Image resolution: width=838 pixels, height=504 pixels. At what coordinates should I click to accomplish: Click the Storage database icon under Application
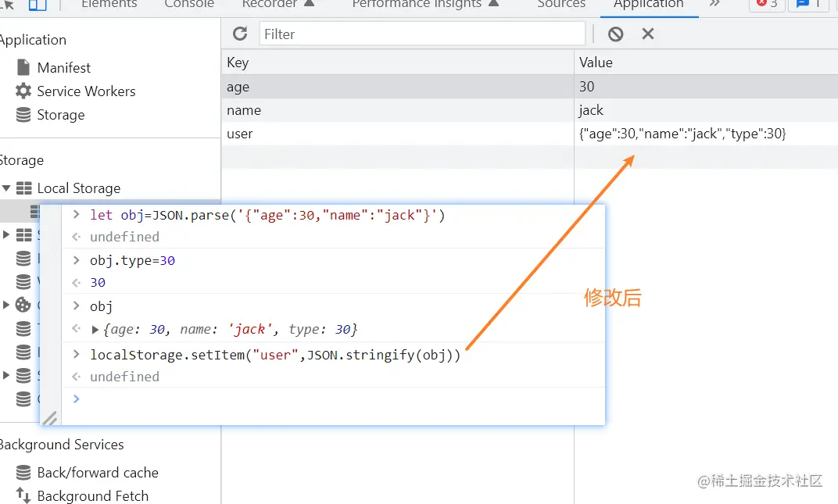(23, 115)
